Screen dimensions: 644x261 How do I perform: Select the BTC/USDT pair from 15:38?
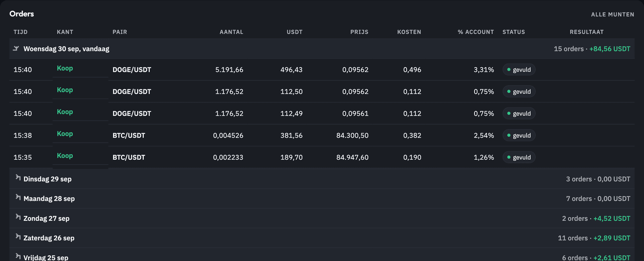[129, 136]
